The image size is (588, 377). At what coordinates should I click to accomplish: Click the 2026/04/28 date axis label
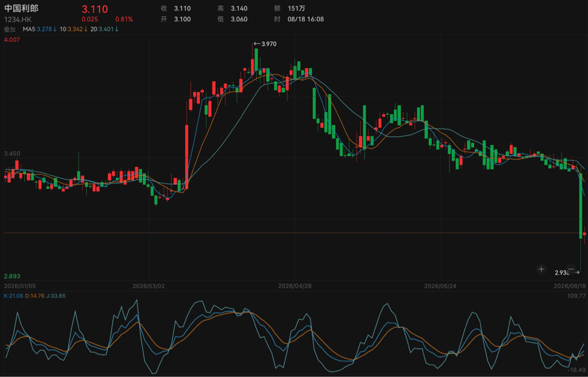[x=295, y=286]
